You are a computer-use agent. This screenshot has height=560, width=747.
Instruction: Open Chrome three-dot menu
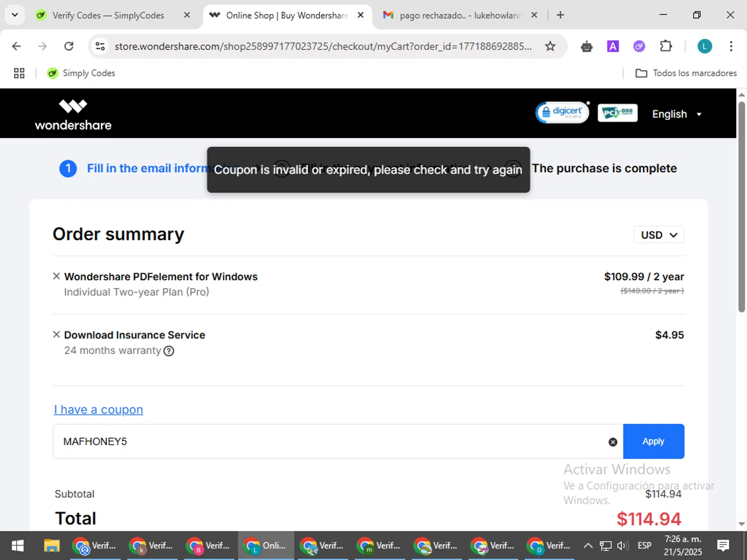tap(731, 46)
